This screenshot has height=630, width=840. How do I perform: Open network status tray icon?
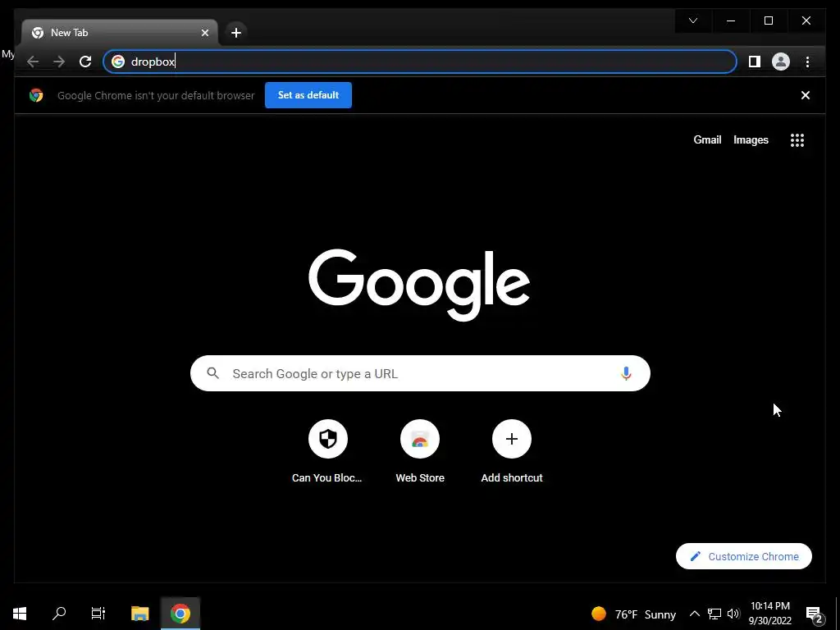pyautogui.click(x=714, y=614)
